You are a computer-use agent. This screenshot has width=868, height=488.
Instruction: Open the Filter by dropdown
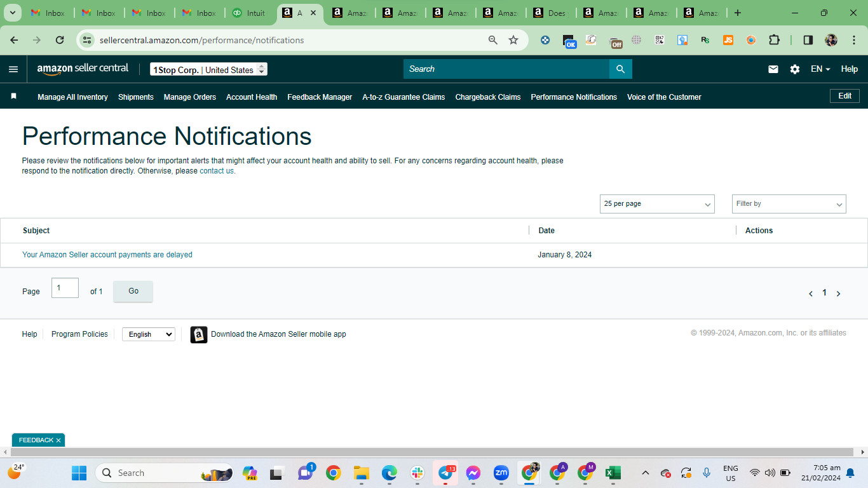point(789,204)
